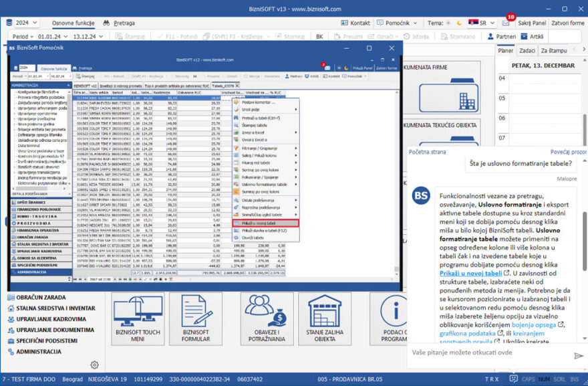The width and height of the screenshot is (588, 386).
Task: Click the send arrow in chat input
Action: point(578,355)
